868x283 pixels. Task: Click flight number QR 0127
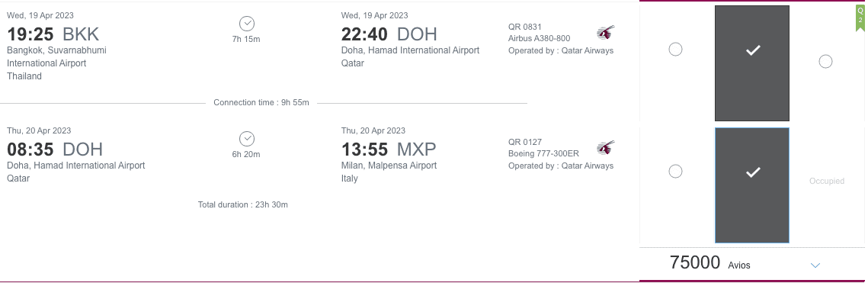click(525, 142)
